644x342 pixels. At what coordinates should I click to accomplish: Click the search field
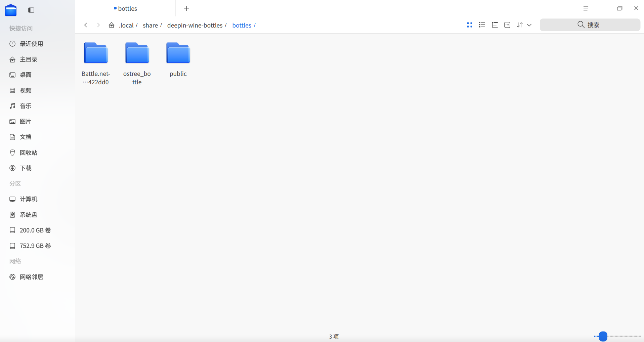590,25
